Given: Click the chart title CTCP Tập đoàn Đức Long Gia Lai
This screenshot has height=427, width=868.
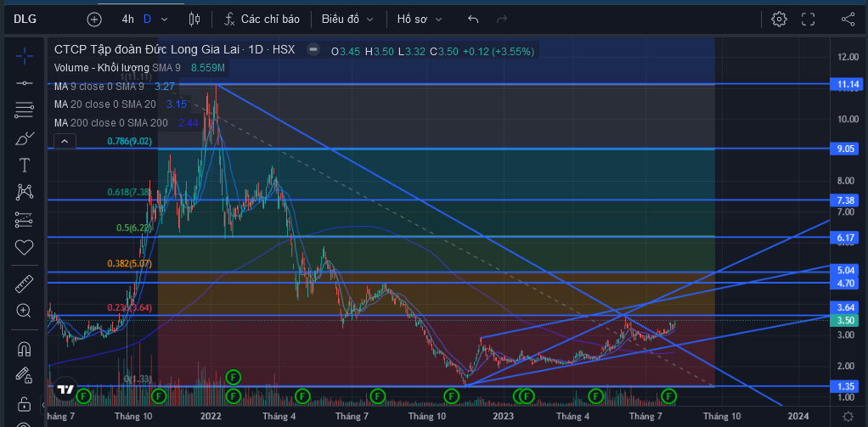Looking at the screenshot, I should [148, 50].
